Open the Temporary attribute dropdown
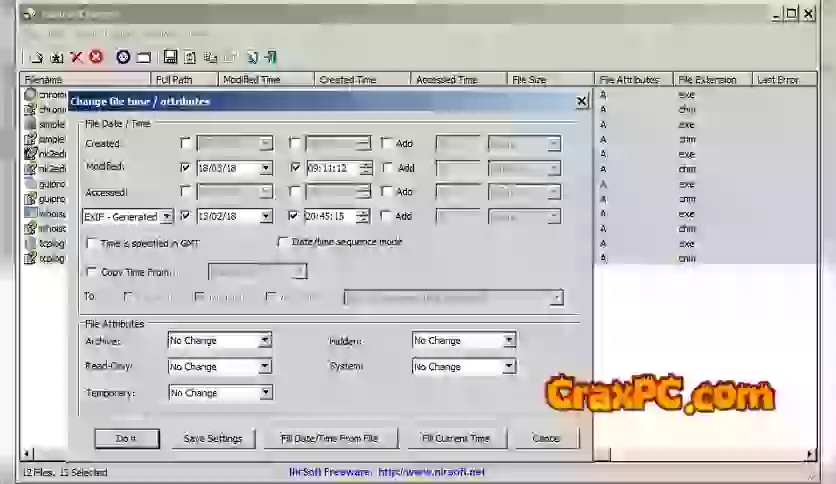Image resolution: width=836 pixels, height=484 pixels. coord(266,392)
